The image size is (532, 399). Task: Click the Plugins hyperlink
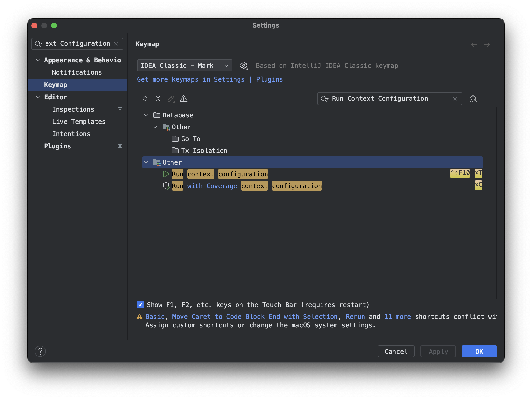tap(269, 79)
